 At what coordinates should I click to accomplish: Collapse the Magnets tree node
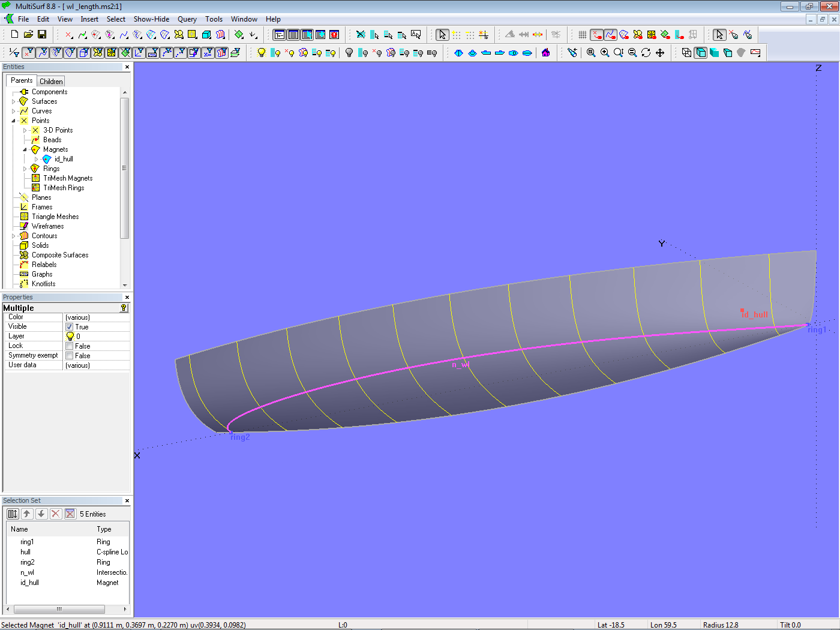(25, 149)
